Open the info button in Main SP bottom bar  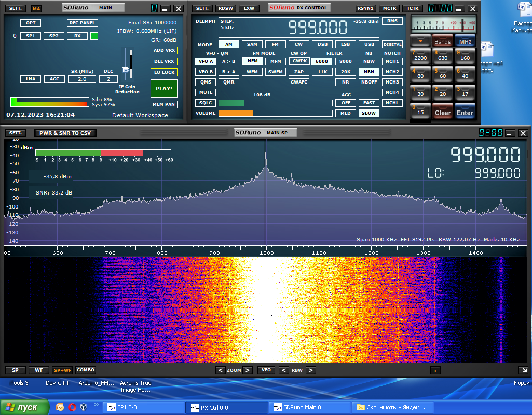[435, 370]
